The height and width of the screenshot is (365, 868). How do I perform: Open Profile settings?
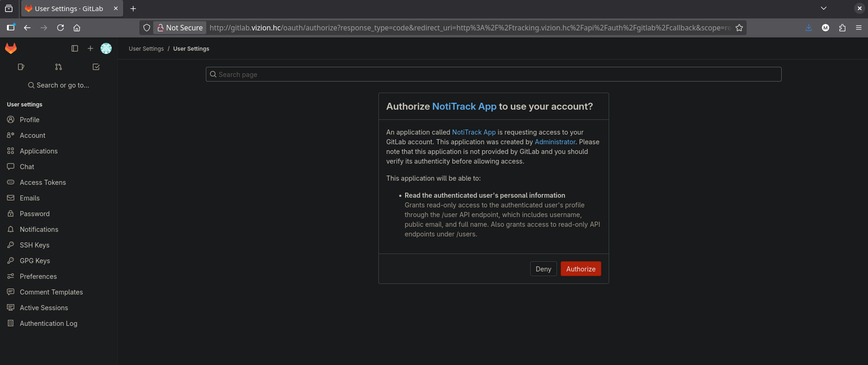pos(59,120)
